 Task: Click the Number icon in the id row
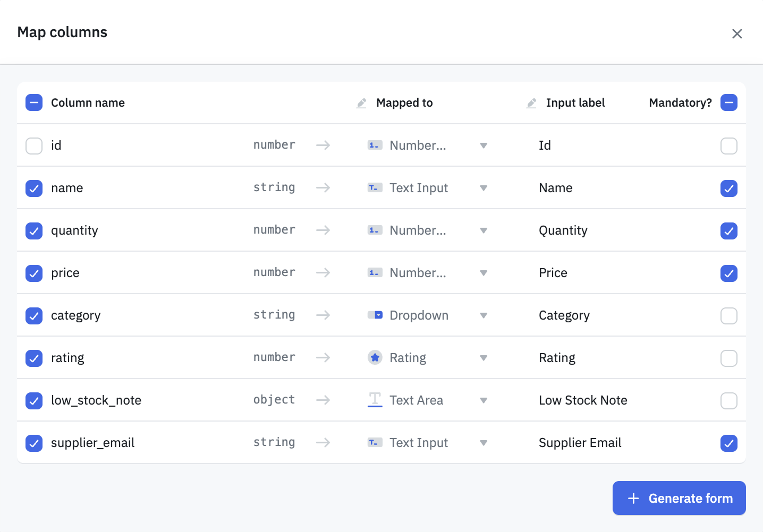point(375,145)
